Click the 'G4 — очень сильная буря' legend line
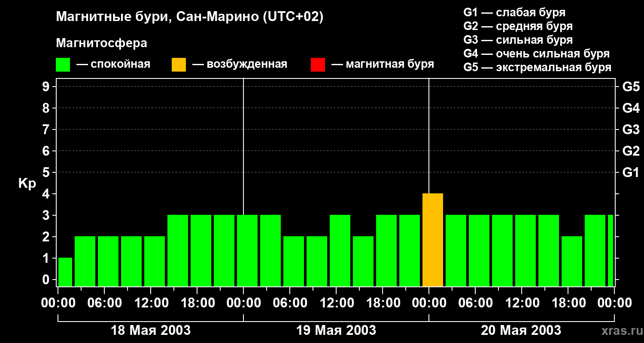This screenshot has height=343, width=644. (537, 54)
